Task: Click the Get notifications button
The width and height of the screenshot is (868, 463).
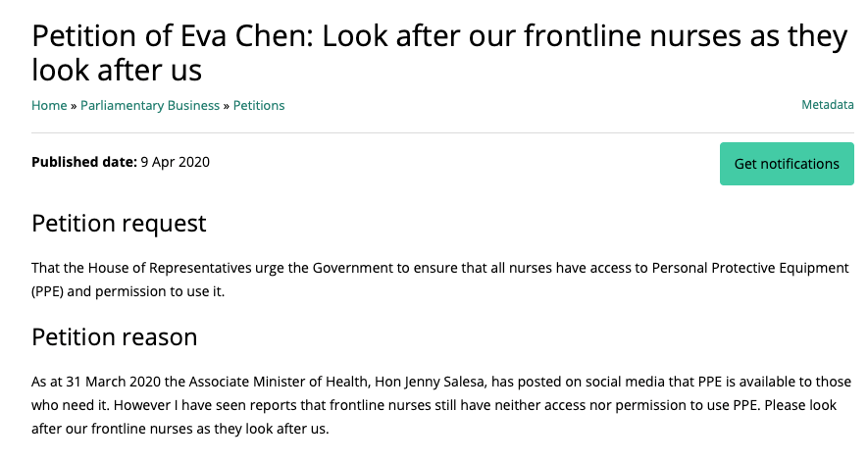Action: (787, 164)
